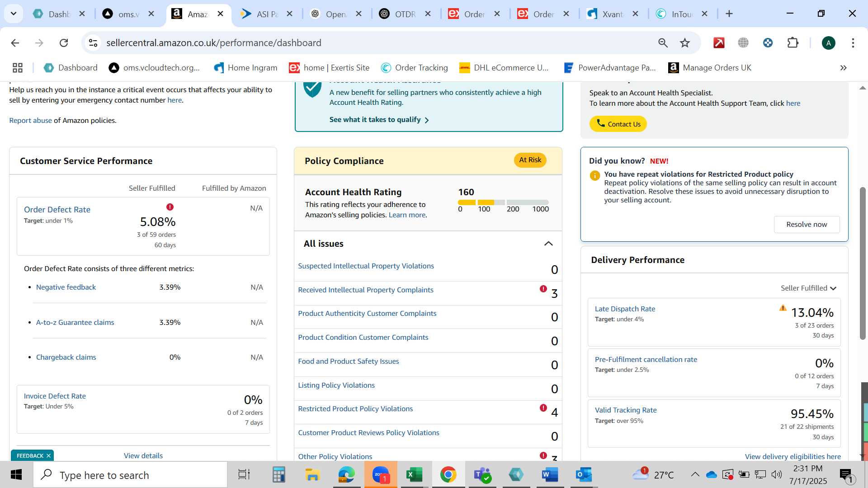Open Listing Policy Violations link
868x488 pixels.
tap(336, 385)
